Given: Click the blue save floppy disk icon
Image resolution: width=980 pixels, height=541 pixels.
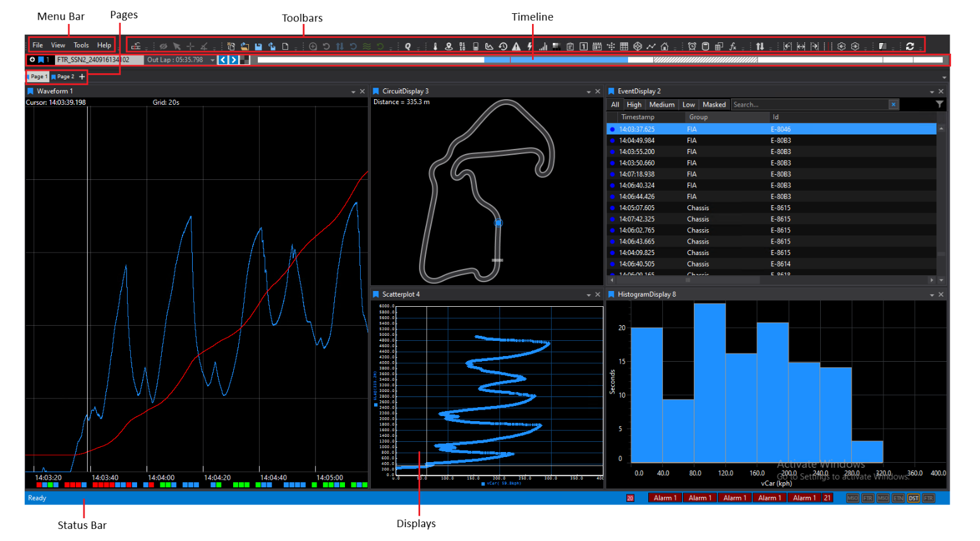Looking at the screenshot, I should pos(258,46).
